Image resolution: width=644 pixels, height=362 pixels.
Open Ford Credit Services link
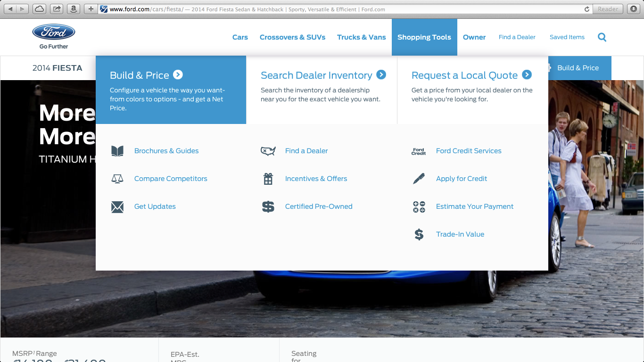click(x=469, y=151)
